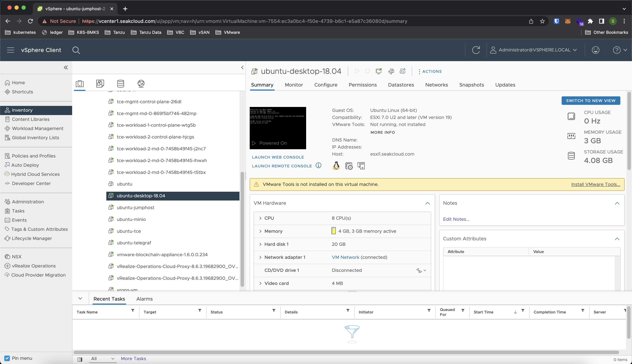
Task: Switch to Hosts and Clusters inventory view
Action: click(80, 84)
